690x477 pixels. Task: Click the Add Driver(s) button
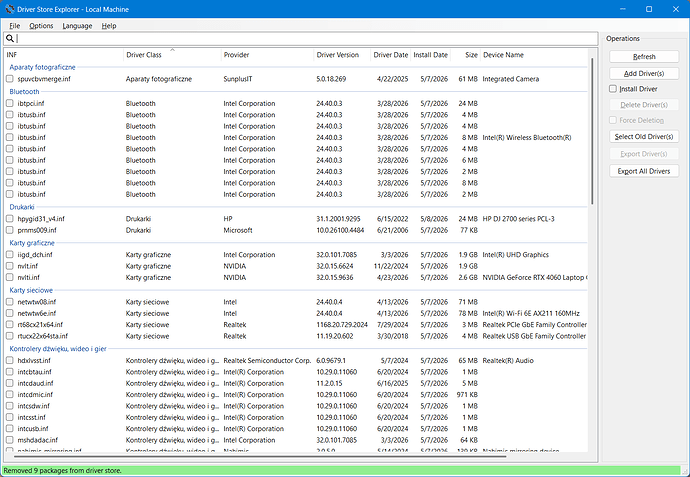click(x=644, y=73)
